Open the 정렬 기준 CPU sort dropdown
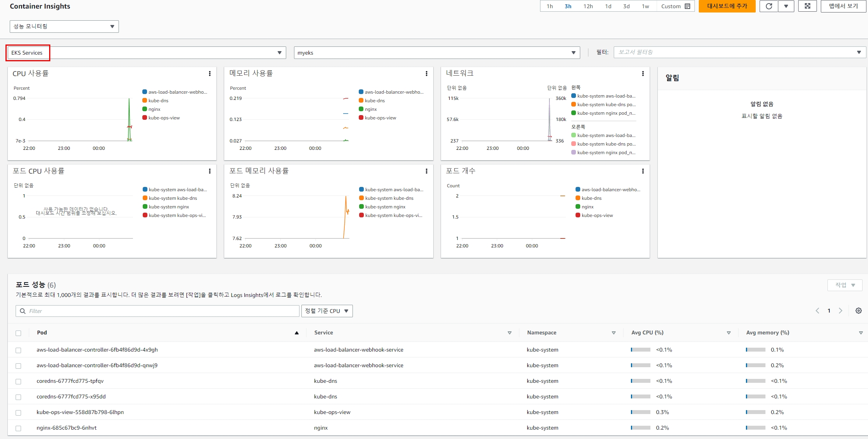This screenshot has height=439, width=868. [x=327, y=311]
